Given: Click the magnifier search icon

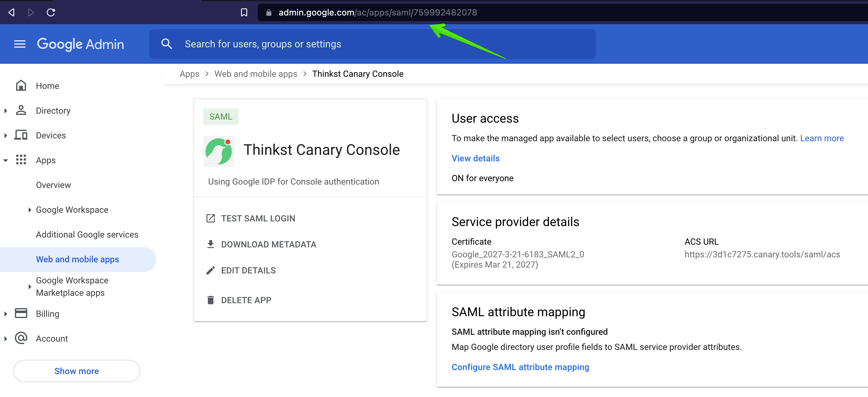Looking at the screenshot, I should [x=167, y=44].
